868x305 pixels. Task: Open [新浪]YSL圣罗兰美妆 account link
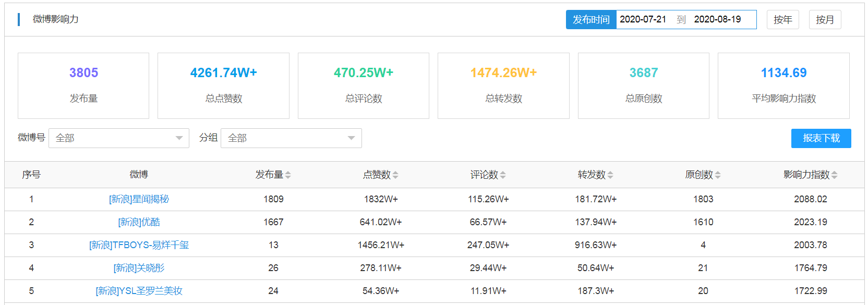(139, 291)
